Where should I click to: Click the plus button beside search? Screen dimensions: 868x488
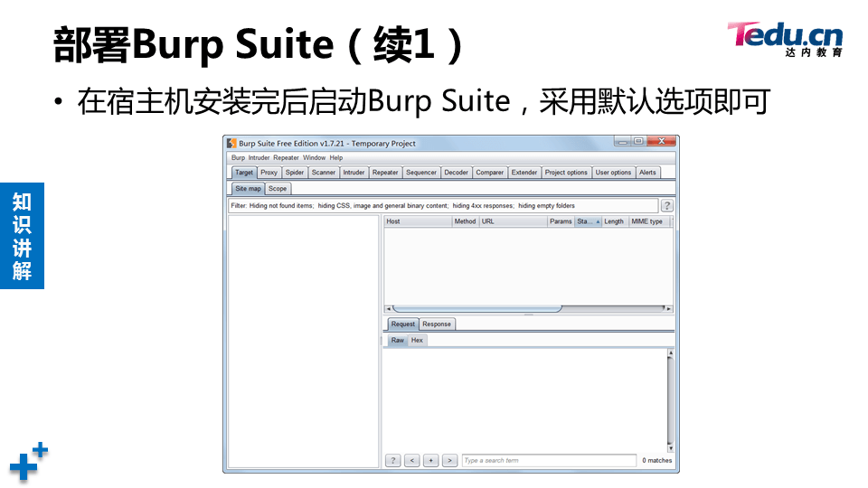coord(430,460)
